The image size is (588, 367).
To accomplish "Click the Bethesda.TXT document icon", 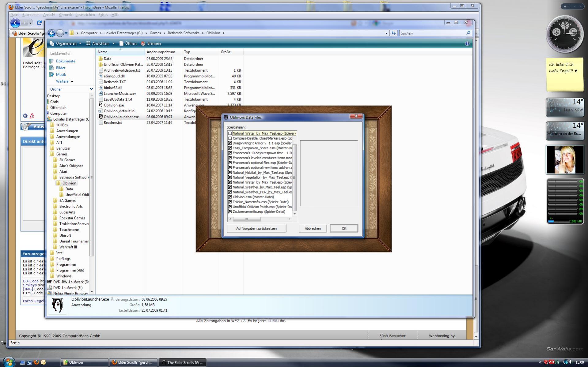I will tap(101, 82).
